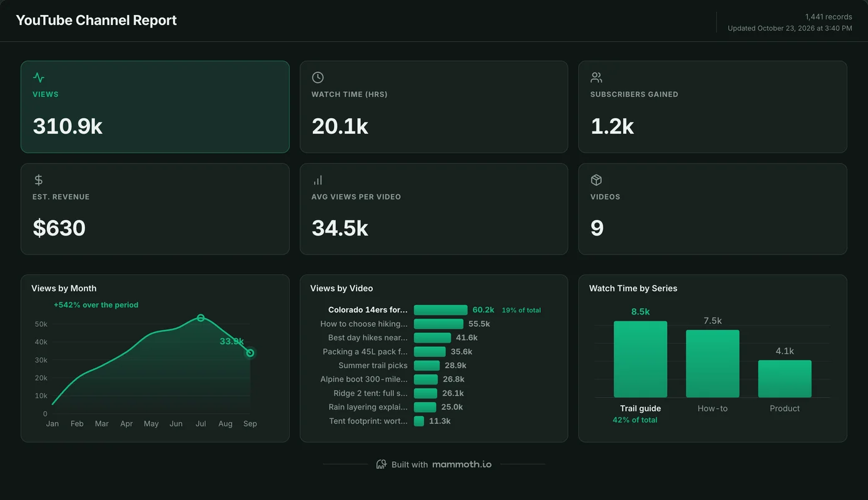This screenshot has height=500, width=868.
Task: Click the Trail guide column in Watch Time chart
Action: pos(640,359)
